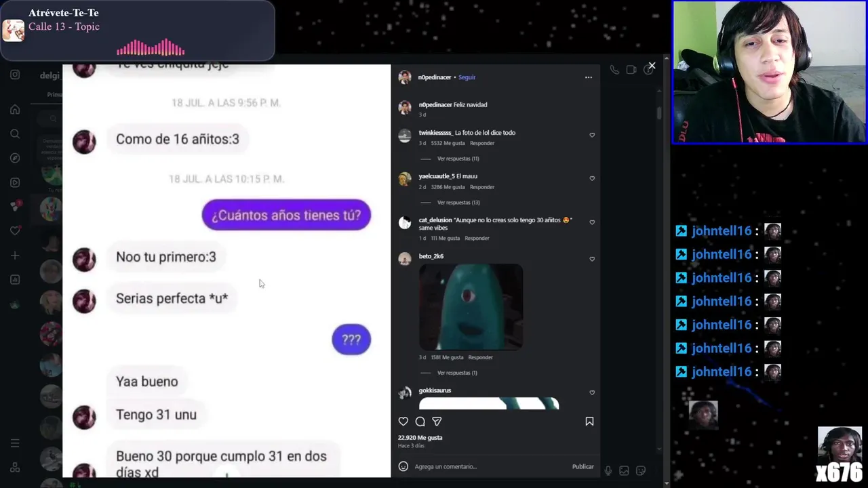This screenshot has width=868, height=488.
Task: Open the comment bubble icon
Action: point(420,422)
